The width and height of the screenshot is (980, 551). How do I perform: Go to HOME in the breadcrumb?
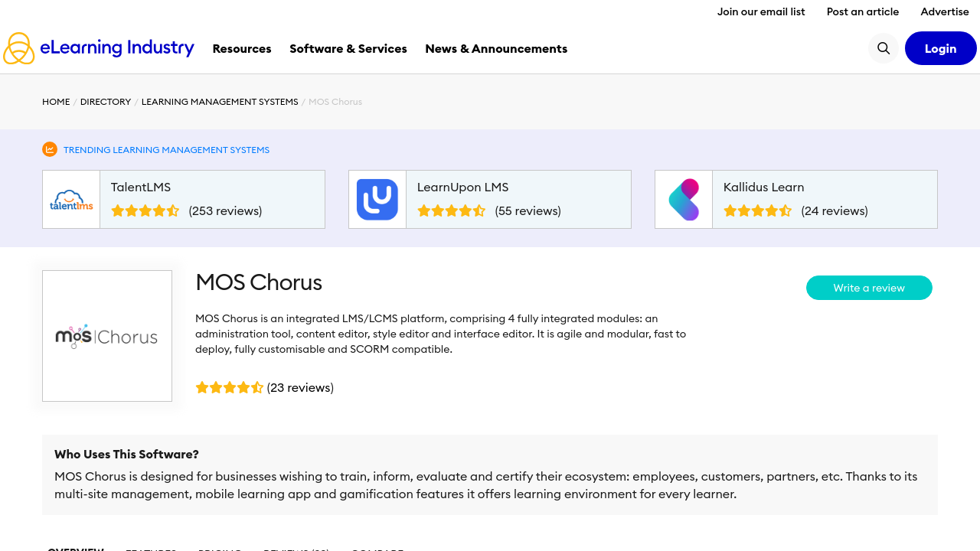56,102
